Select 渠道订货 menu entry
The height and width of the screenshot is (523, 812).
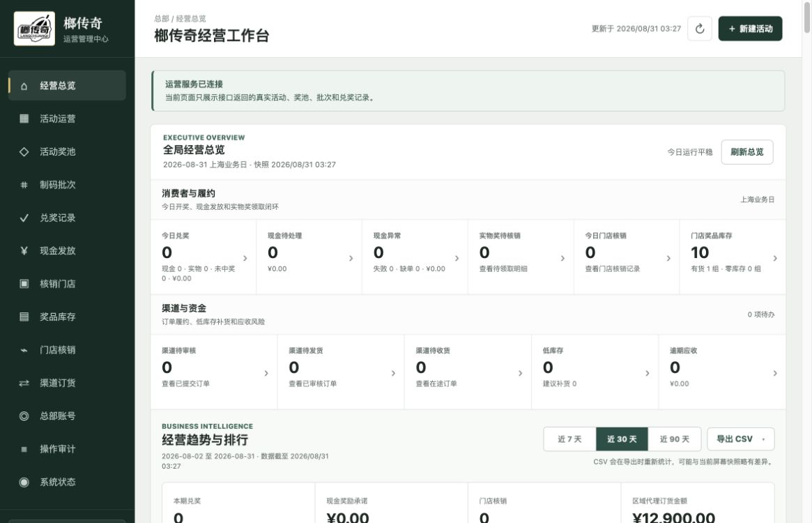pyautogui.click(x=67, y=383)
